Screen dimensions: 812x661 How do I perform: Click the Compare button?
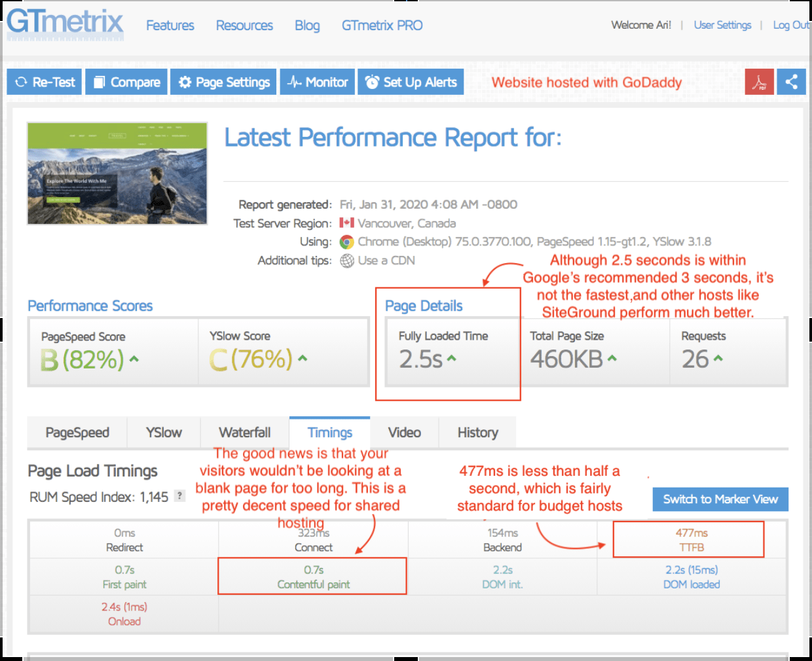(126, 82)
